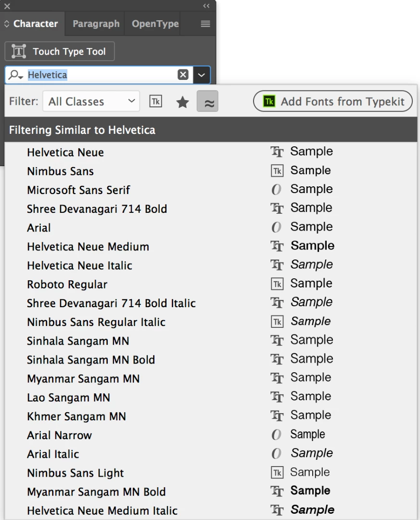
Task: Click the TrueType icon beside Helvetica Neue Medium Italic
Action: 277,510
